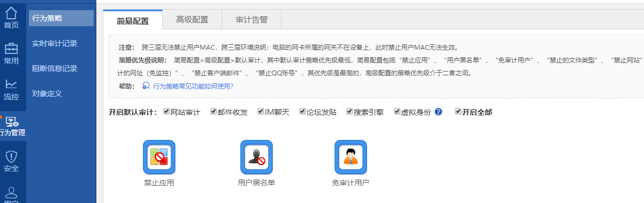The width and height of the screenshot is (644, 203).
Task: Toggle the IM聊天 checkbox
Action: pos(261,112)
